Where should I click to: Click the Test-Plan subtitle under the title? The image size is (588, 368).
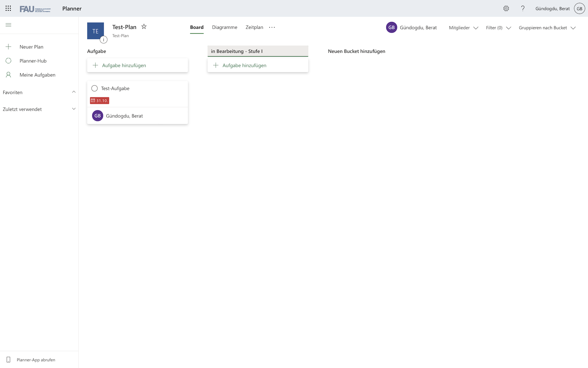[x=121, y=36]
